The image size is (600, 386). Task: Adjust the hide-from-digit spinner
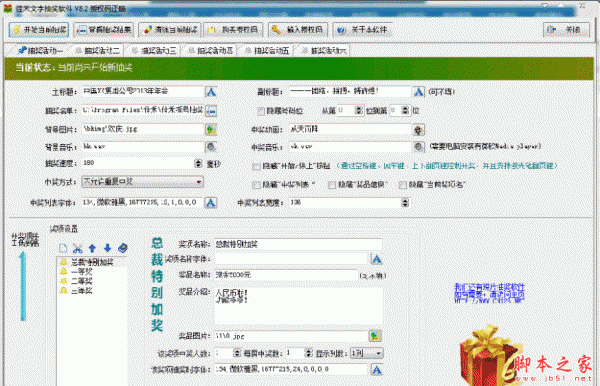coord(358,111)
